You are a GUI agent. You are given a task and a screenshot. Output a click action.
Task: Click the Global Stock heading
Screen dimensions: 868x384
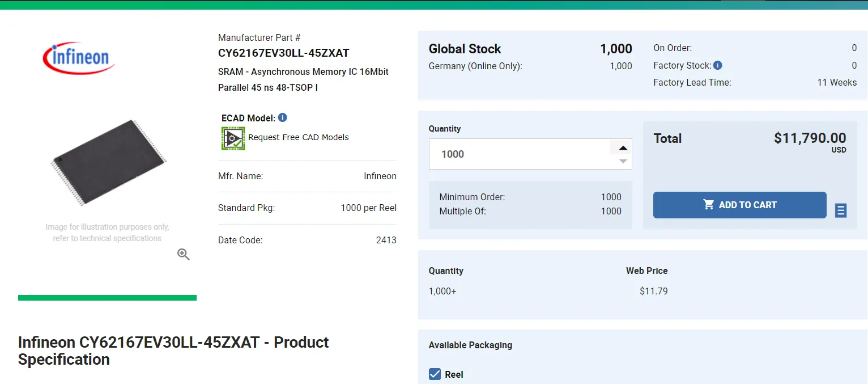[x=465, y=49]
